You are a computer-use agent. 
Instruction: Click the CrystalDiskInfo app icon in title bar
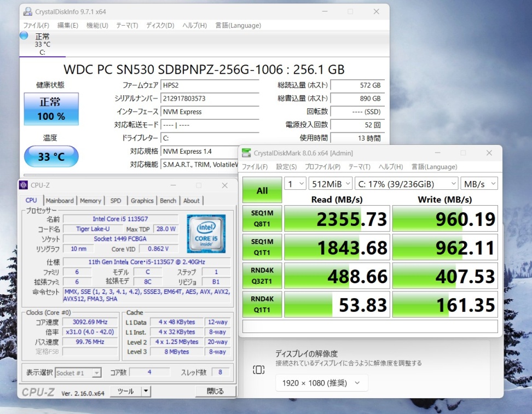click(x=27, y=11)
